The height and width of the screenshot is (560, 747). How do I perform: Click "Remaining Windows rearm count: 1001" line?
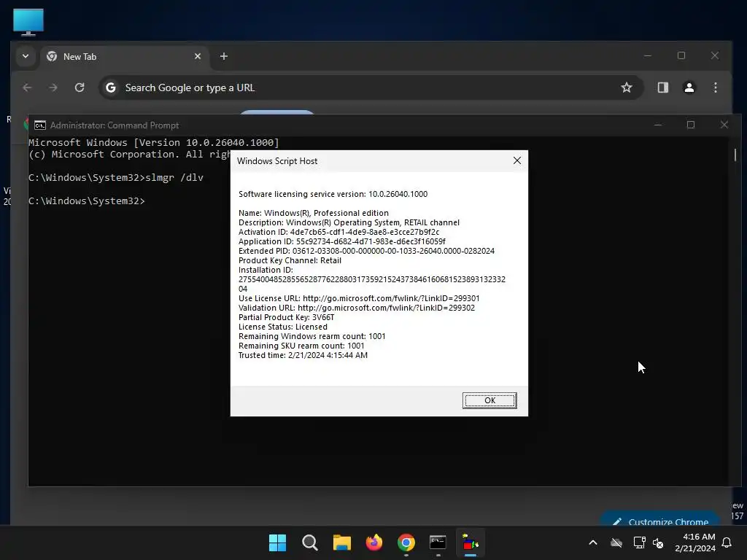pos(312,336)
